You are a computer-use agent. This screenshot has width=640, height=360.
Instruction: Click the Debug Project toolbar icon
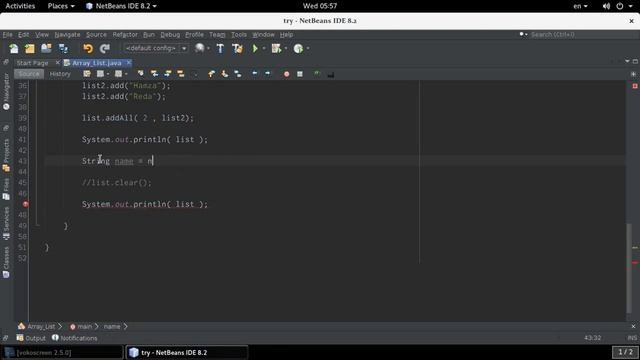pyautogui.click(x=276, y=49)
